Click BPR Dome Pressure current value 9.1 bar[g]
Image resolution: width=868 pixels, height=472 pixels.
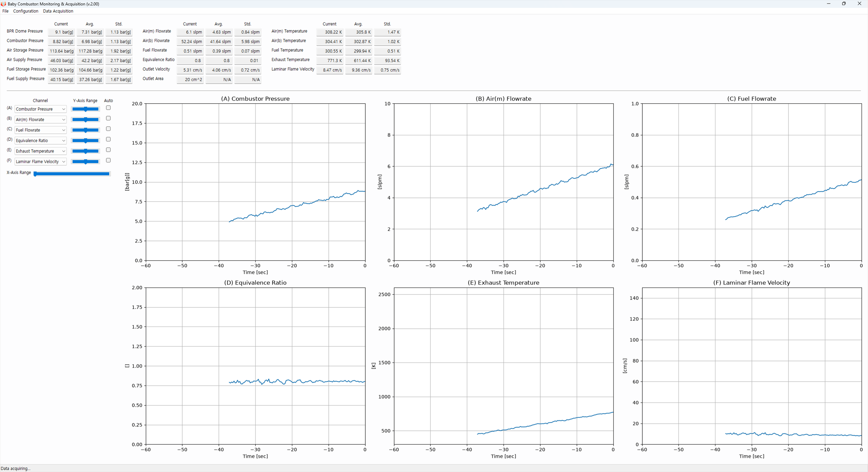click(x=61, y=32)
